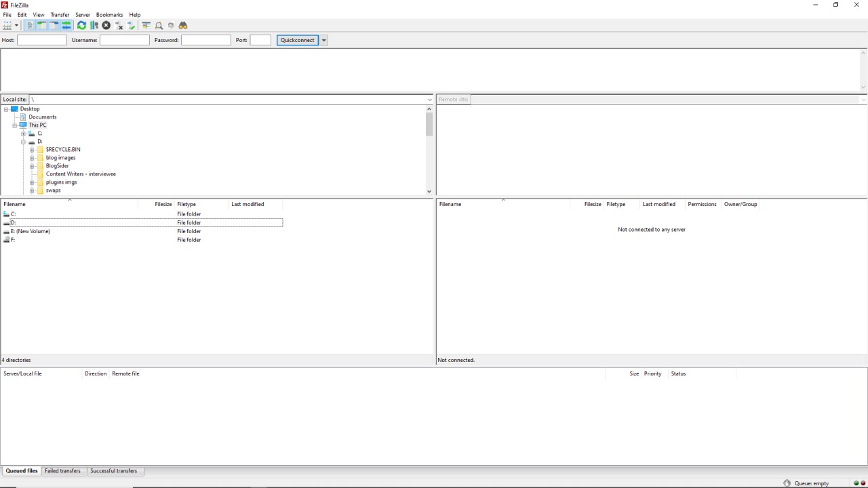
Task: Click remote Permissions column header
Action: (x=702, y=204)
